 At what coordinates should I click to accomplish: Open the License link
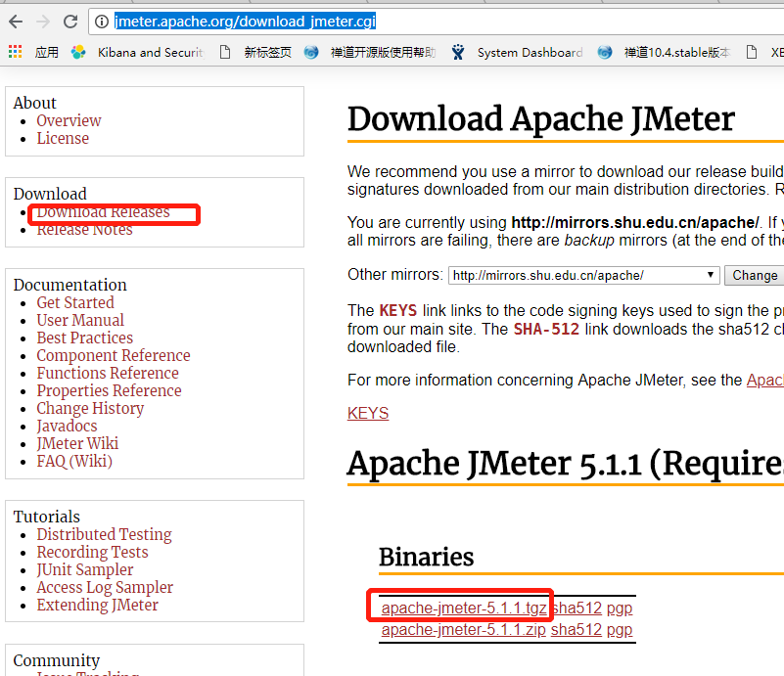point(63,138)
